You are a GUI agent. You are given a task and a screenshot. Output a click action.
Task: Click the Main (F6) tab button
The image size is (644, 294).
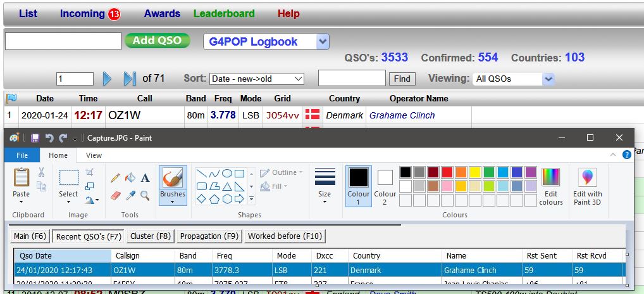tap(30, 236)
